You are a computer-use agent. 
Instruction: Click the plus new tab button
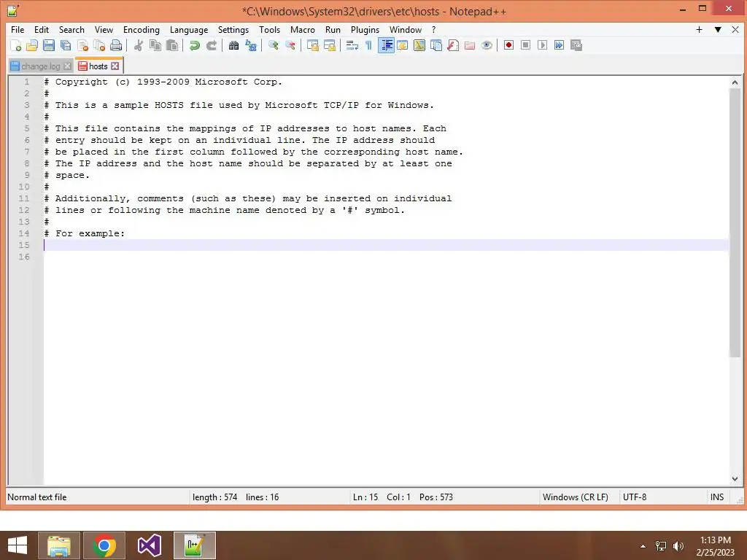pyautogui.click(x=699, y=29)
